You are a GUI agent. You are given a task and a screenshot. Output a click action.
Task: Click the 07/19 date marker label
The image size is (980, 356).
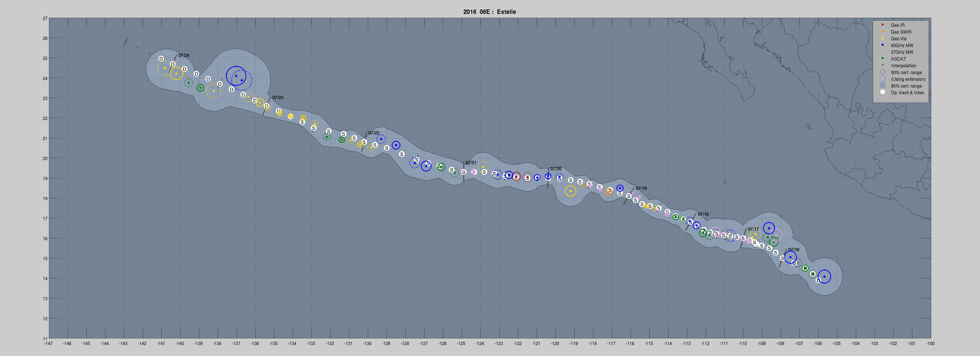[641, 188]
